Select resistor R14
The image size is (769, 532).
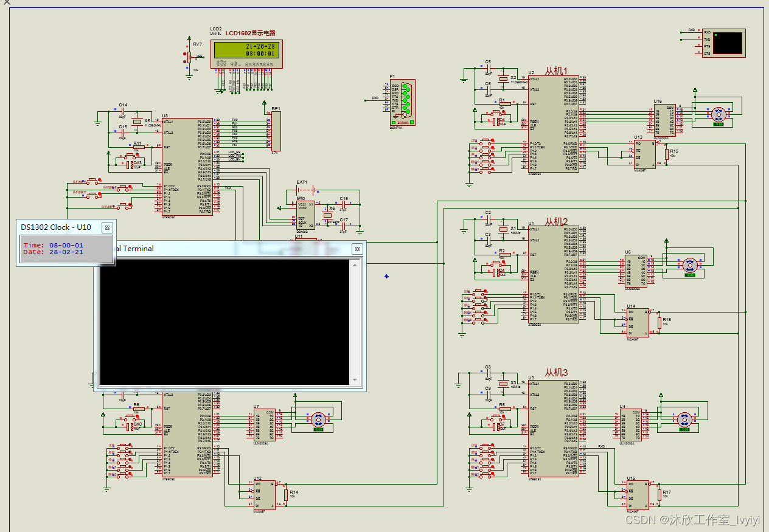tap(286, 495)
